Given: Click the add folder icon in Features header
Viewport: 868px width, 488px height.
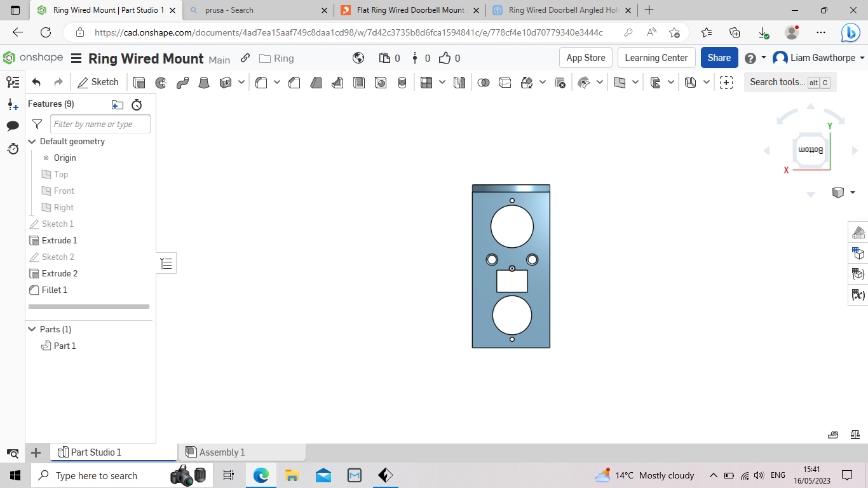Looking at the screenshot, I should (x=118, y=105).
